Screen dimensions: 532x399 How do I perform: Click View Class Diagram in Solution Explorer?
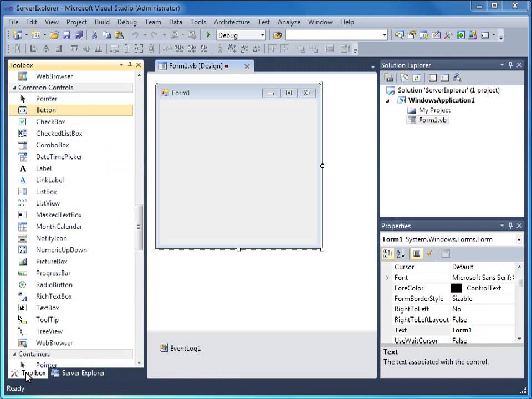(457, 78)
